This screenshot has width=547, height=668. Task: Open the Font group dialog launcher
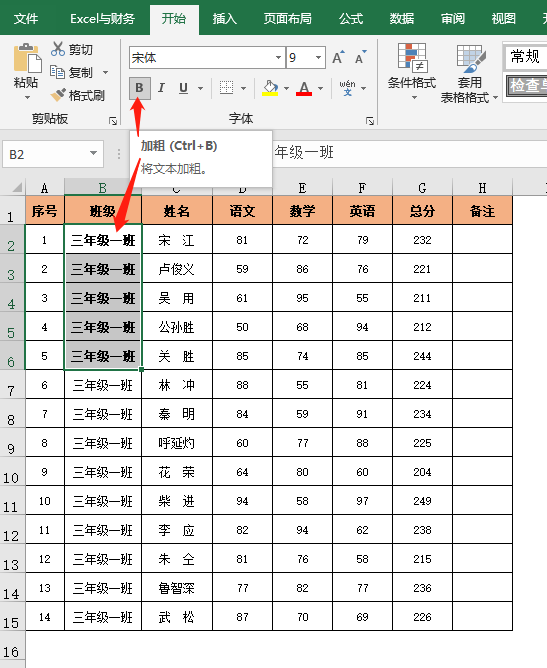click(370, 121)
